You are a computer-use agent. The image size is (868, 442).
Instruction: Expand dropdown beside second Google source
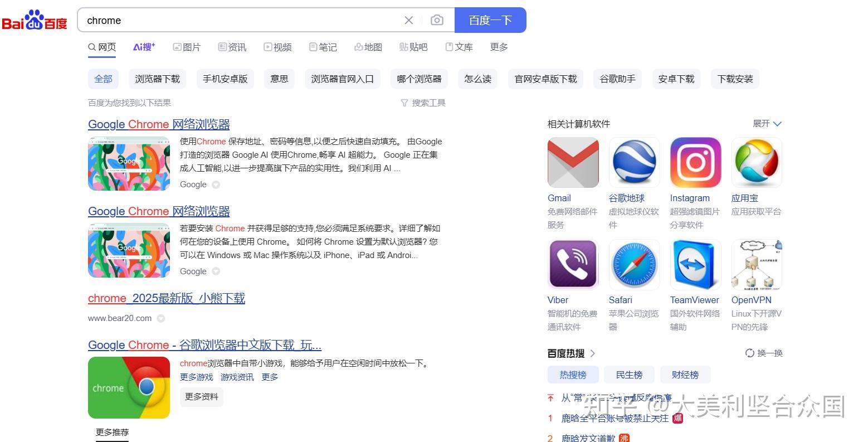216,271
